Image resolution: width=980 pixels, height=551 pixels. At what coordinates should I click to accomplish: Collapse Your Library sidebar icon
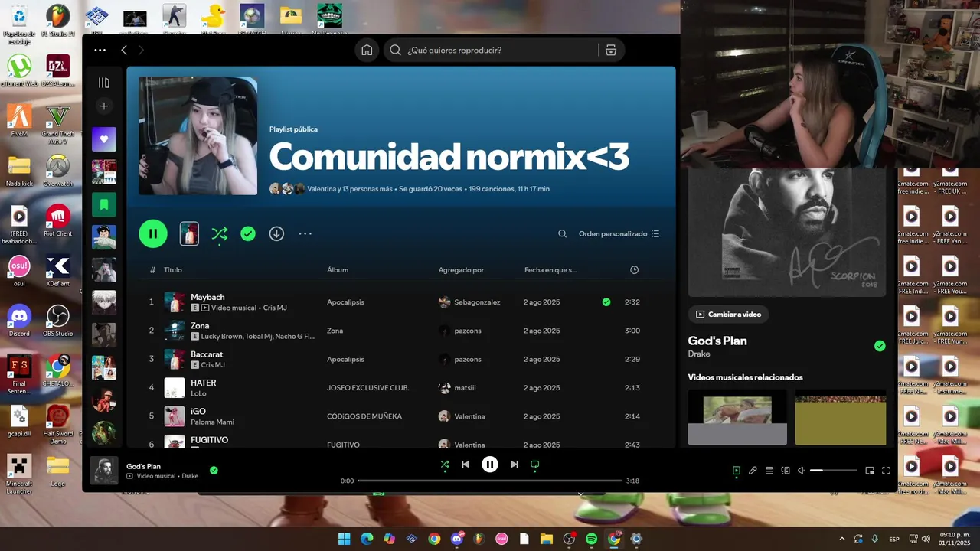click(x=104, y=83)
